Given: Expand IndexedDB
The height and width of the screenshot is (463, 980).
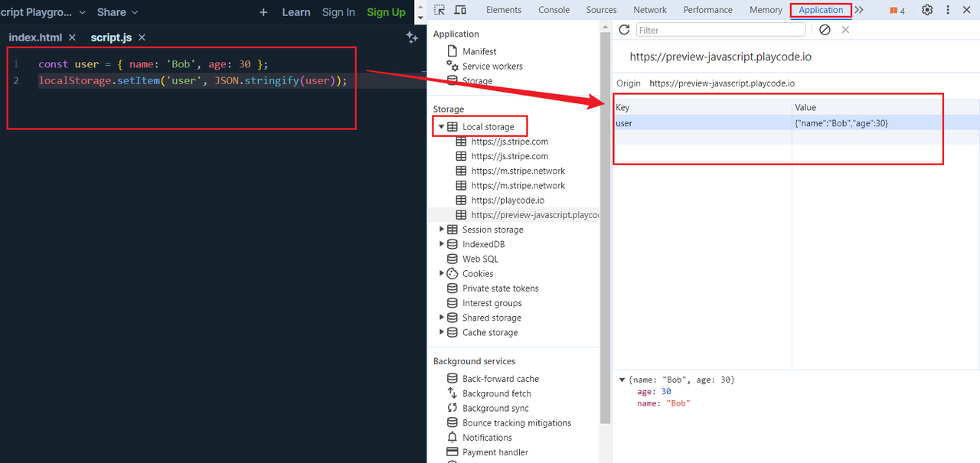Looking at the screenshot, I should (442, 243).
